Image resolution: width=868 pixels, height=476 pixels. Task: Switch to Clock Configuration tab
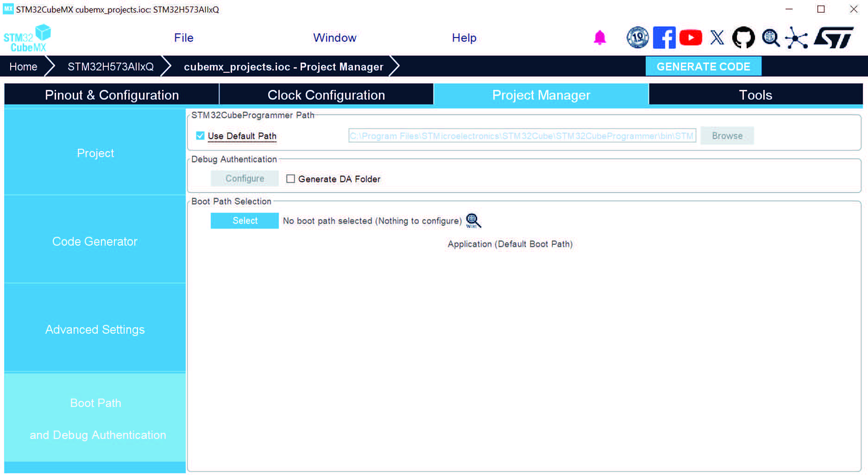point(326,95)
